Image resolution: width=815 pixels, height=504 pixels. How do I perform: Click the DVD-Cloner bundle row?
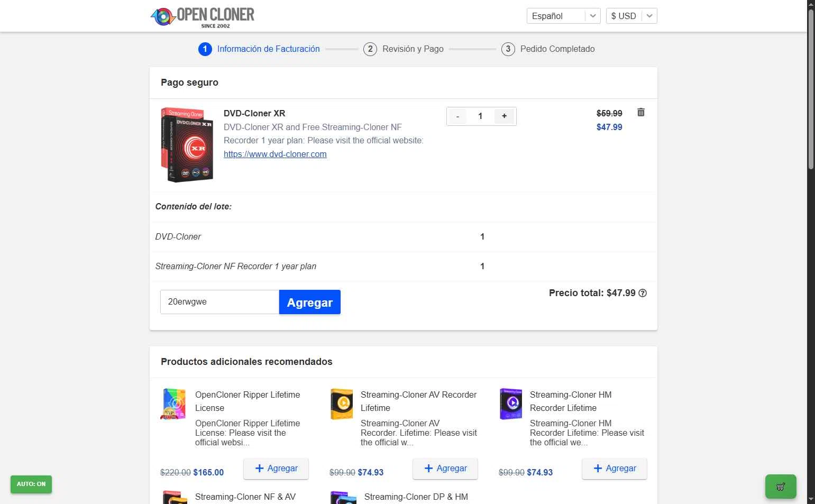[x=403, y=237]
